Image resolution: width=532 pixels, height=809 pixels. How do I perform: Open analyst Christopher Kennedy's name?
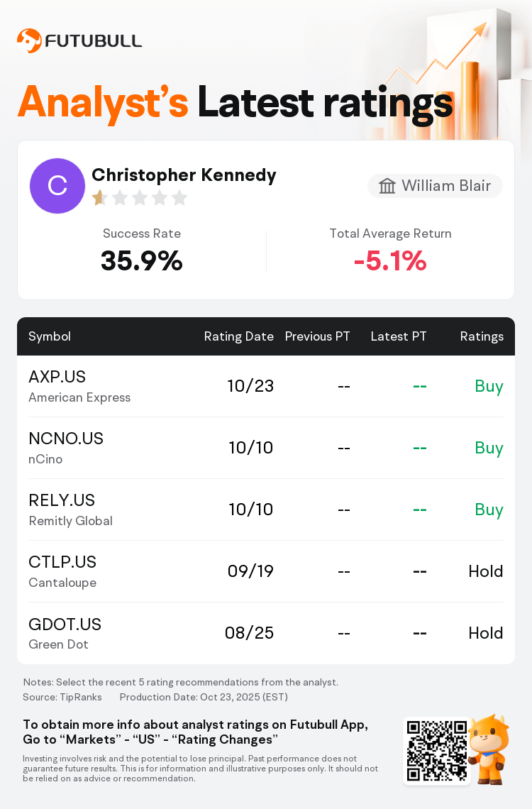184,175
